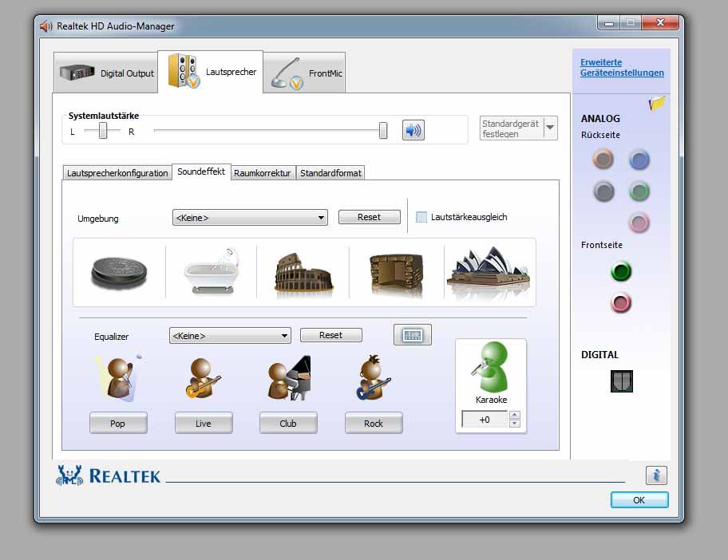Open the graphic equalizer panel icon

412,335
